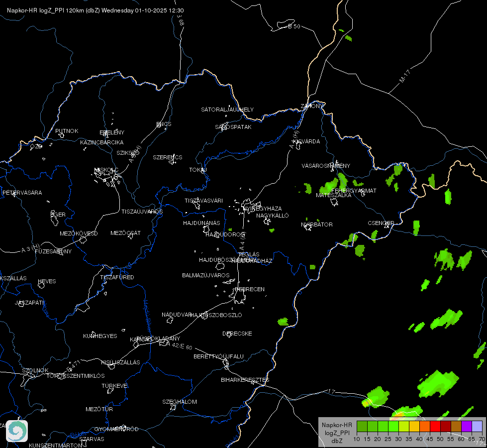This screenshot has width=487, height=448.
Task: Select the 55-60 dBZ brown swatch
Action: [456, 426]
